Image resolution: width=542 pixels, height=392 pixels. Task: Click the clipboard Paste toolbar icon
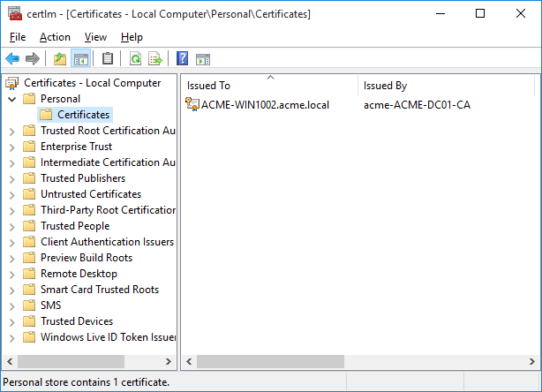pos(108,59)
